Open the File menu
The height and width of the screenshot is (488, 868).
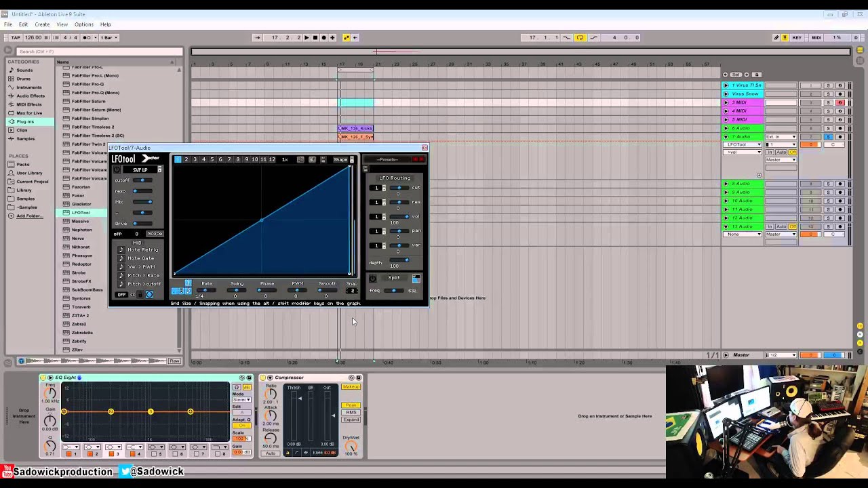tap(8, 24)
